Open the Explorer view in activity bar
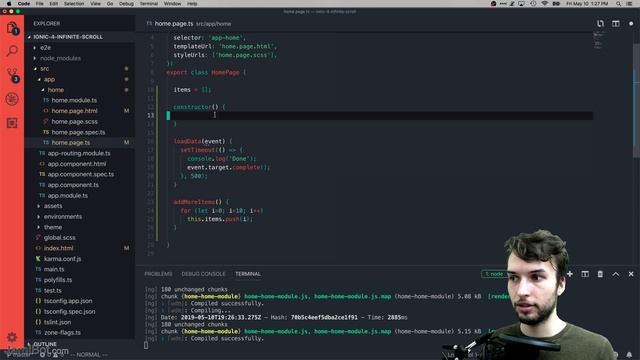Image resolution: width=640 pixels, height=360 pixels. pos(12,28)
